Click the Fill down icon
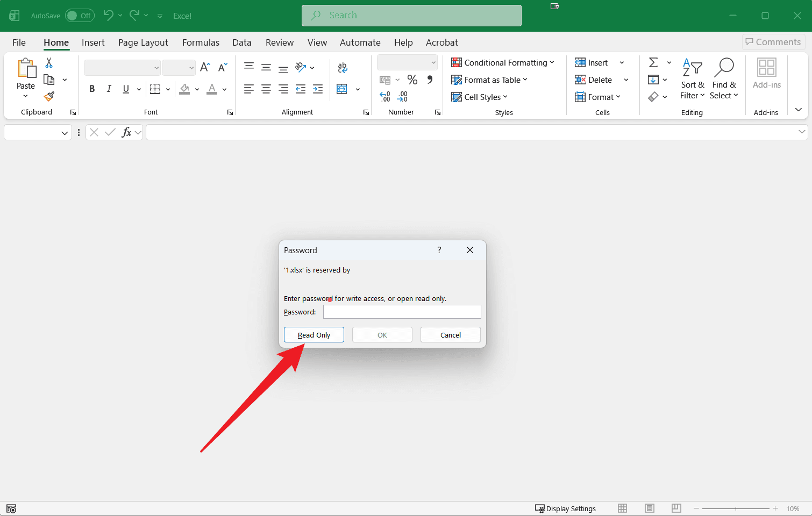The width and height of the screenshot is (812, 516). tap(653, 80)
